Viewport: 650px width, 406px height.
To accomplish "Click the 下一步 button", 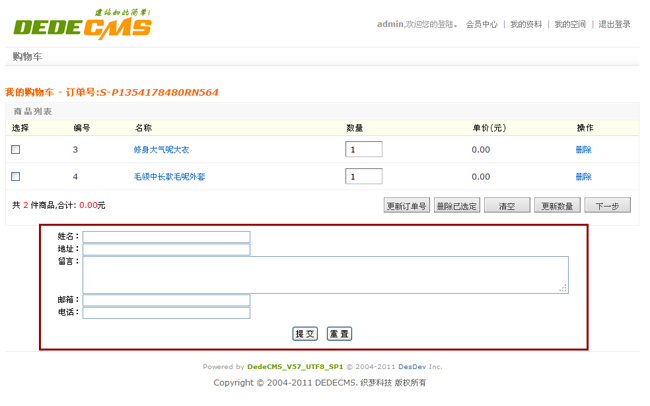I will click(x=607, y=206).
